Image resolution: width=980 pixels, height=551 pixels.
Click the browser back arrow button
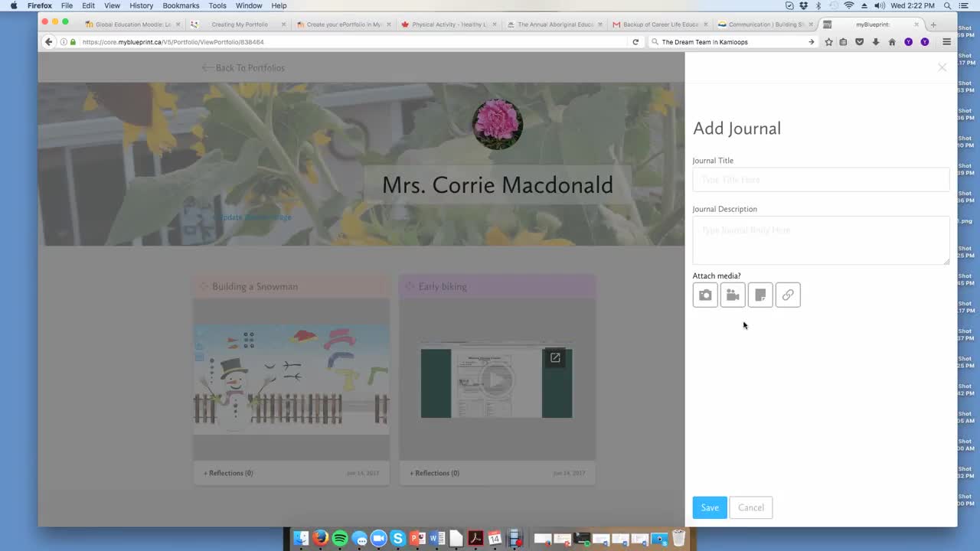pyautogui.click(x=49, y=42)
